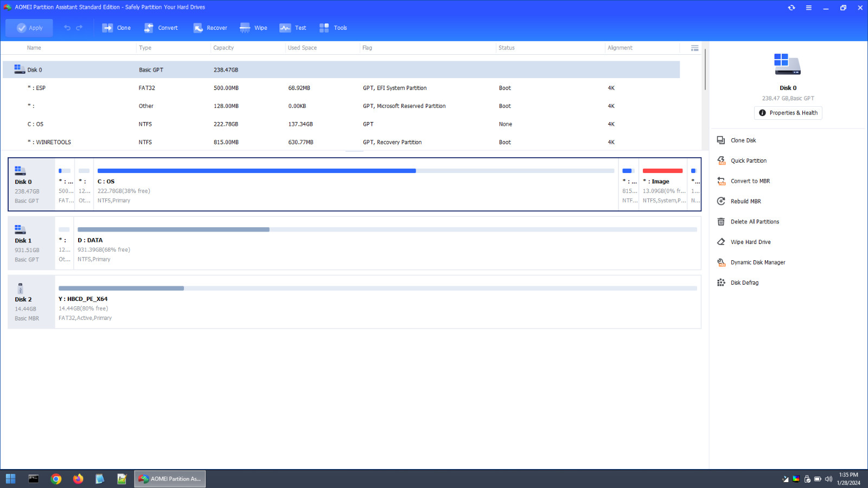This screenshot has width=868, height=488.
Task: Open the Convert tool from the toolbar
Action: click(x=161, y=28)
